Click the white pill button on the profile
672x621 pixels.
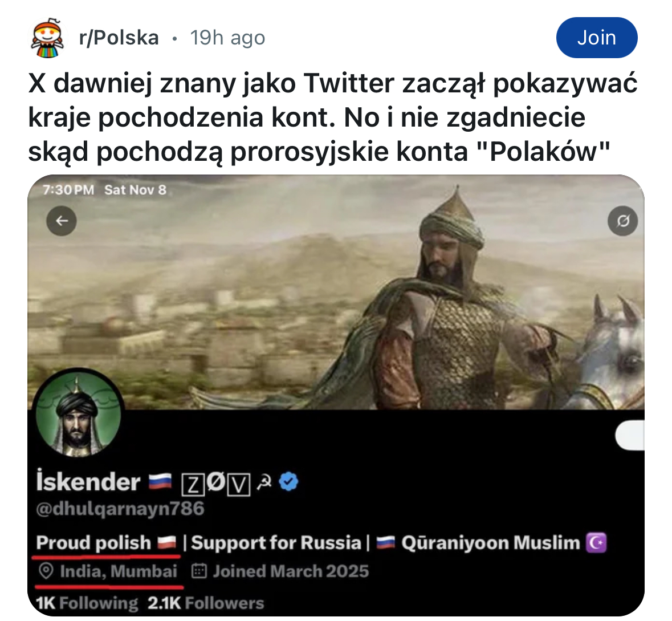[x=630, y=435]
